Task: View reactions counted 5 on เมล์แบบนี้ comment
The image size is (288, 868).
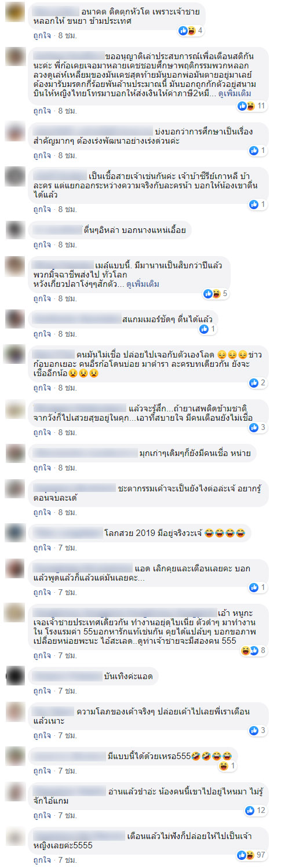Action: pyautogui.click(x=216, y=294)
